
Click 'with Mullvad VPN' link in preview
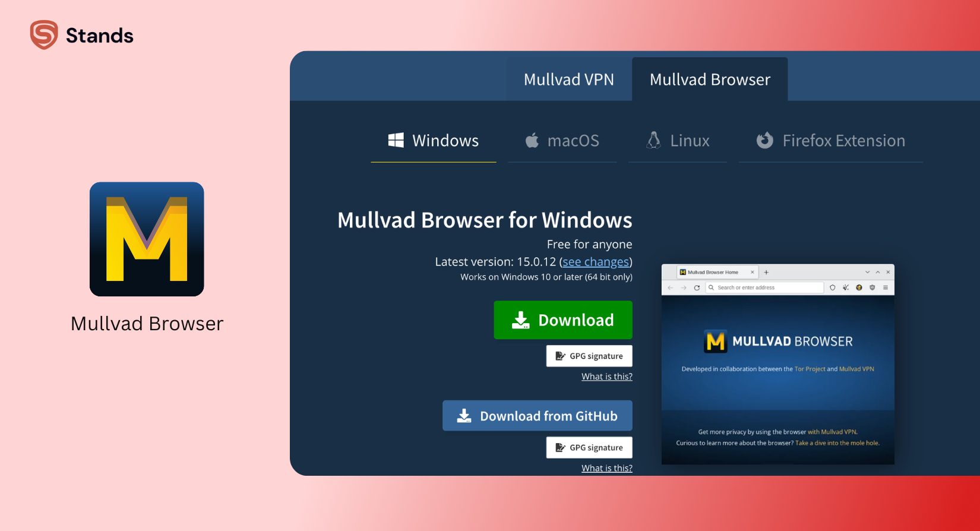(x=832, y=432)
